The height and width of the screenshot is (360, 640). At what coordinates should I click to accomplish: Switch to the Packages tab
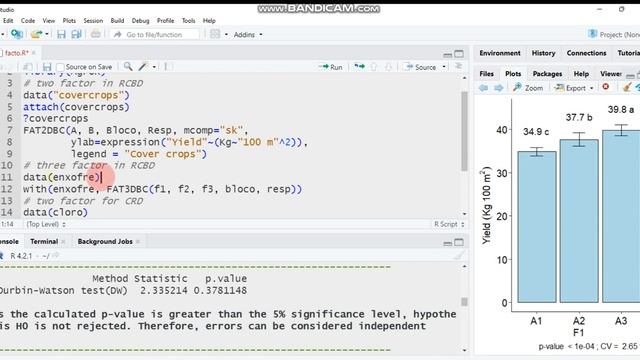coord(547,74)
